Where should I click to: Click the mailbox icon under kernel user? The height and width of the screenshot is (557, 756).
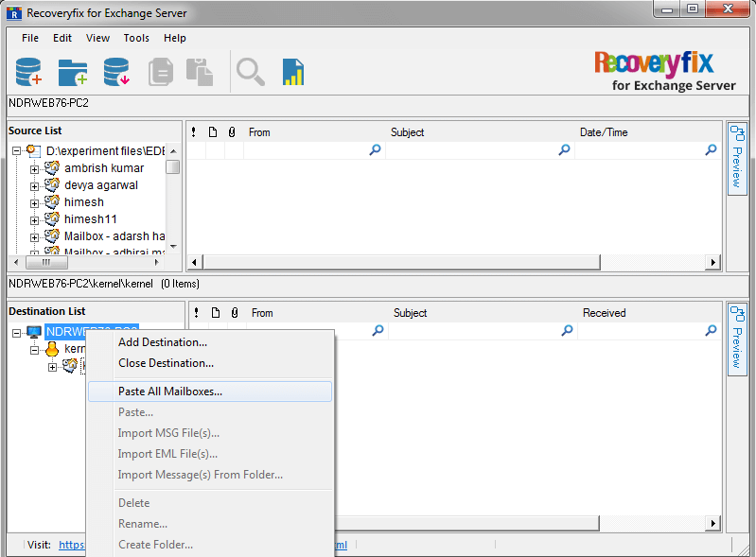pyautogui.click(x=70, y=366)
